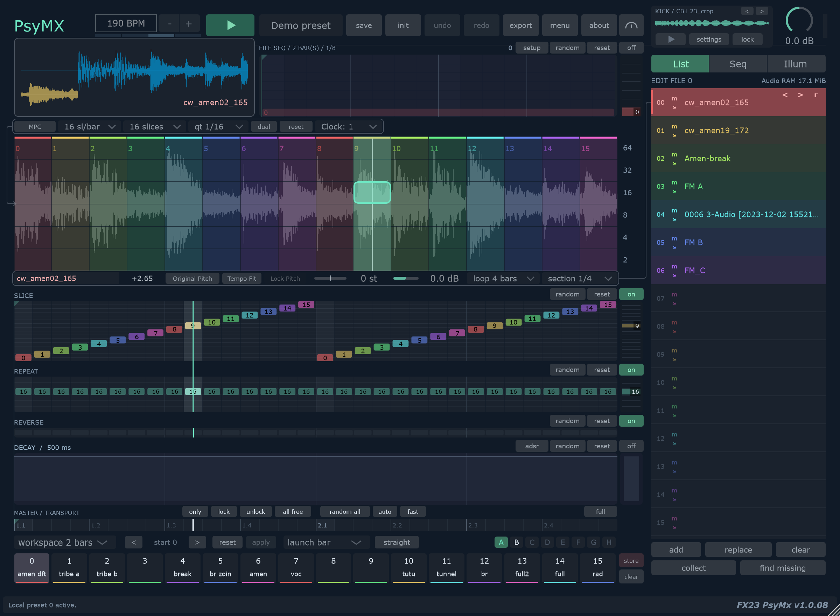Turn off the SLICE lane on toggle
This screenshot has height=616, width=840.
point(631,294)
